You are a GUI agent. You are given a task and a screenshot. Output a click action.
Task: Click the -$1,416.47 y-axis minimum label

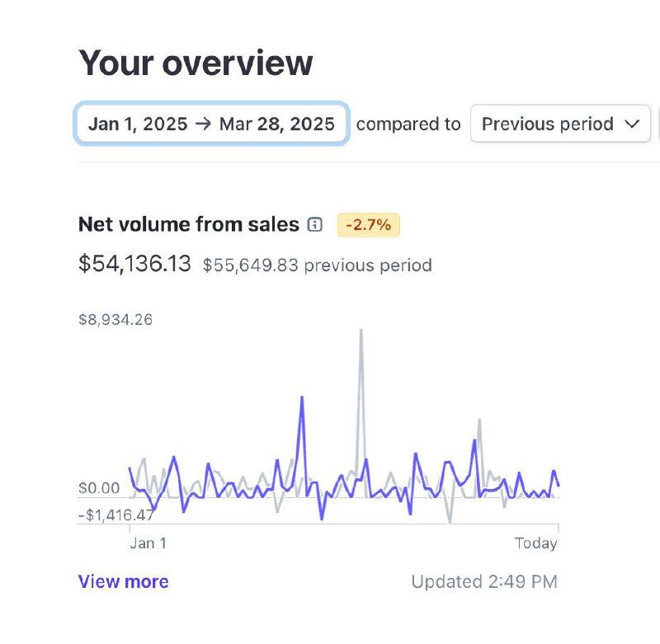[x=116, y=515]
